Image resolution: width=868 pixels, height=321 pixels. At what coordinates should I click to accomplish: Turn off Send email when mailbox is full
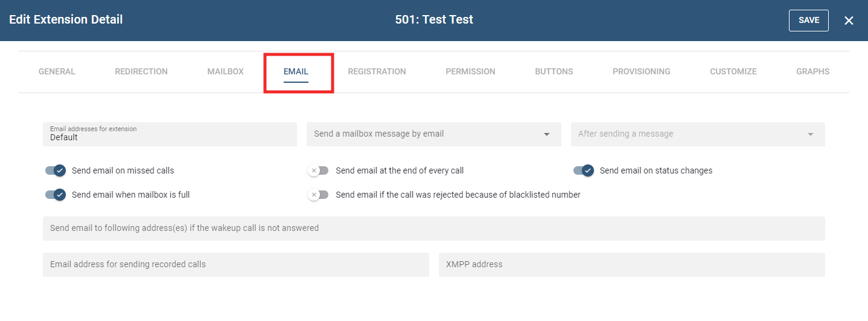coord(56,195)
